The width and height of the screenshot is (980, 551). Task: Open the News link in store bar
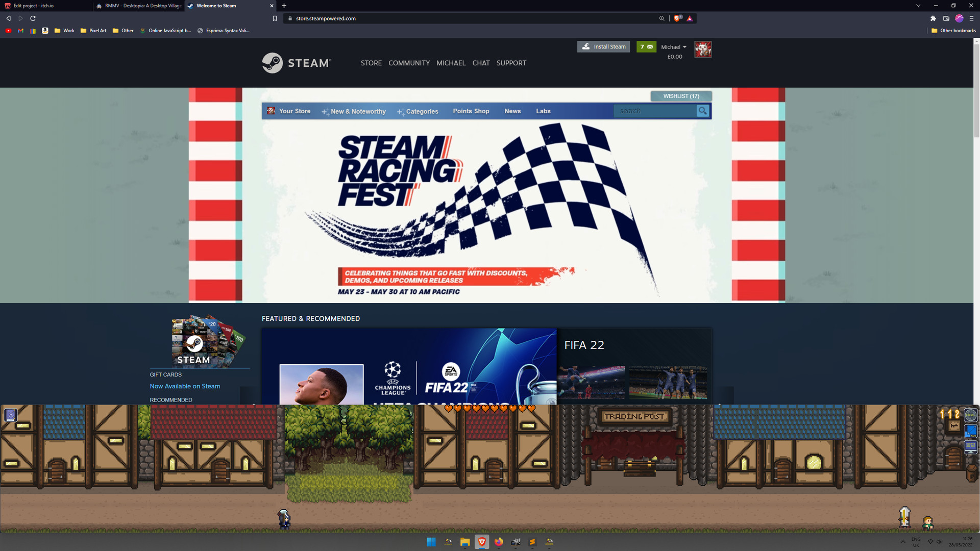click(x=512, y=111)
